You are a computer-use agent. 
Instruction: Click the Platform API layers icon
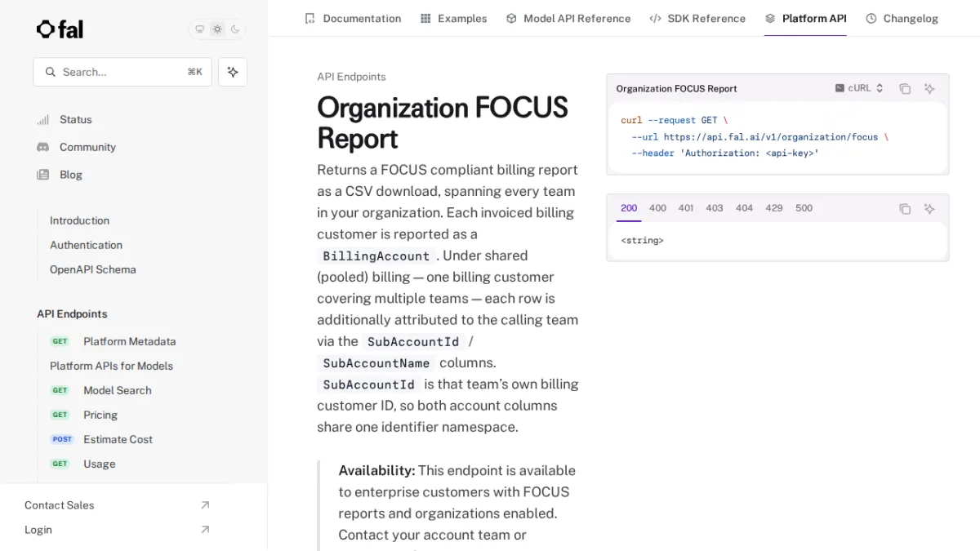click(770, 18)
